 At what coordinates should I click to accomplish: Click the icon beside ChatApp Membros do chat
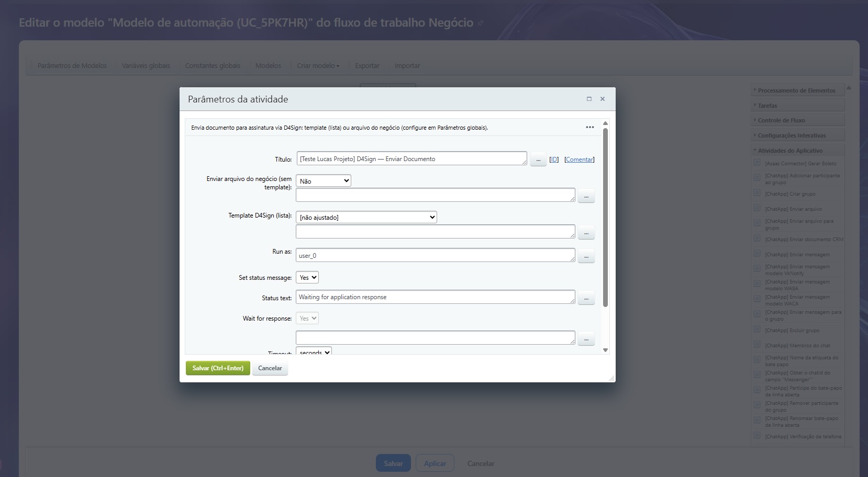[757, 345]
